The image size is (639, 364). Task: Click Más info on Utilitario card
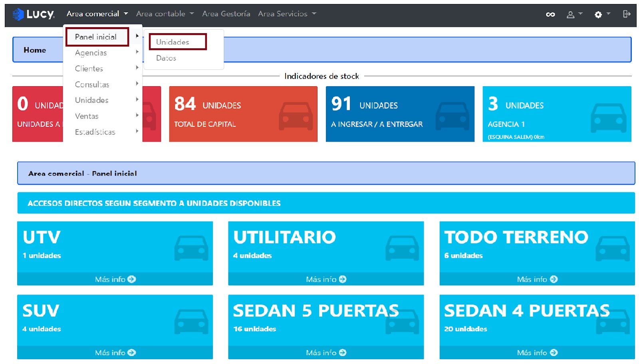[326, 279]
